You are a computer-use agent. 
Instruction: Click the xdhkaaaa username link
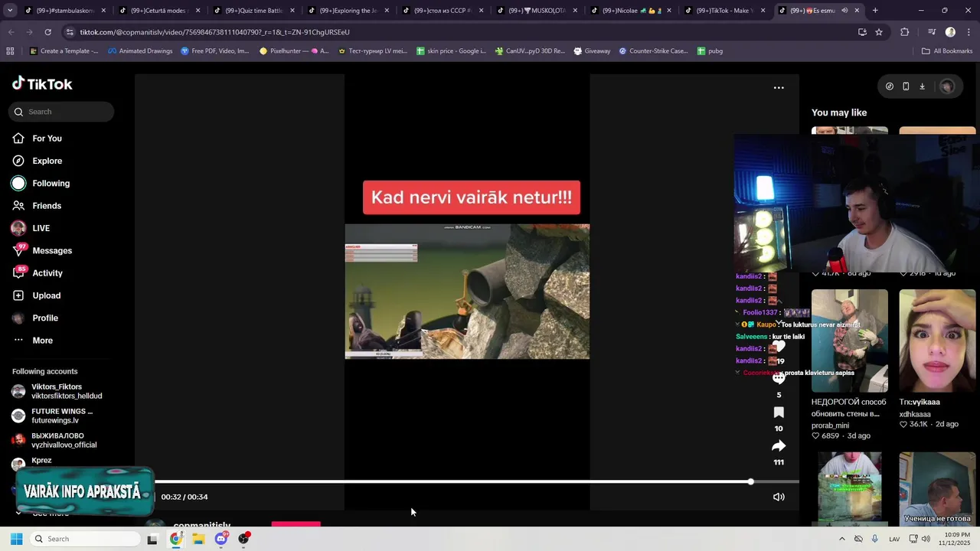point(915,414)
